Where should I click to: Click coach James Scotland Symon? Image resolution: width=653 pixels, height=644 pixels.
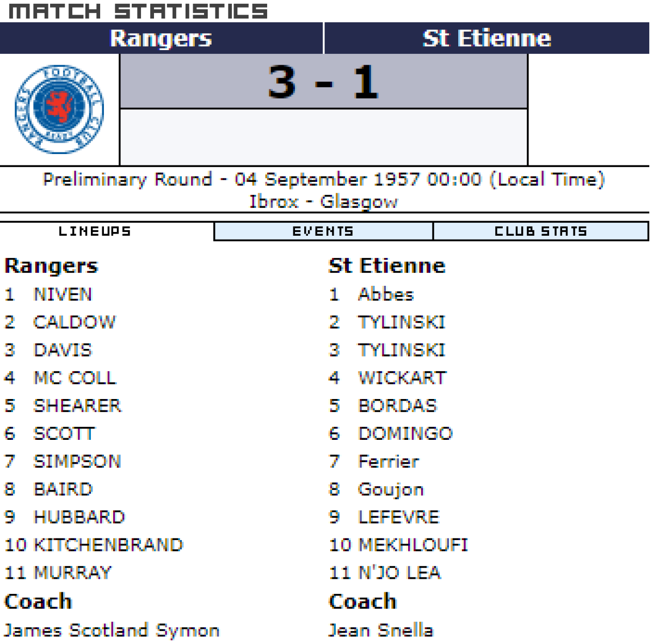(x=112, y=630)
